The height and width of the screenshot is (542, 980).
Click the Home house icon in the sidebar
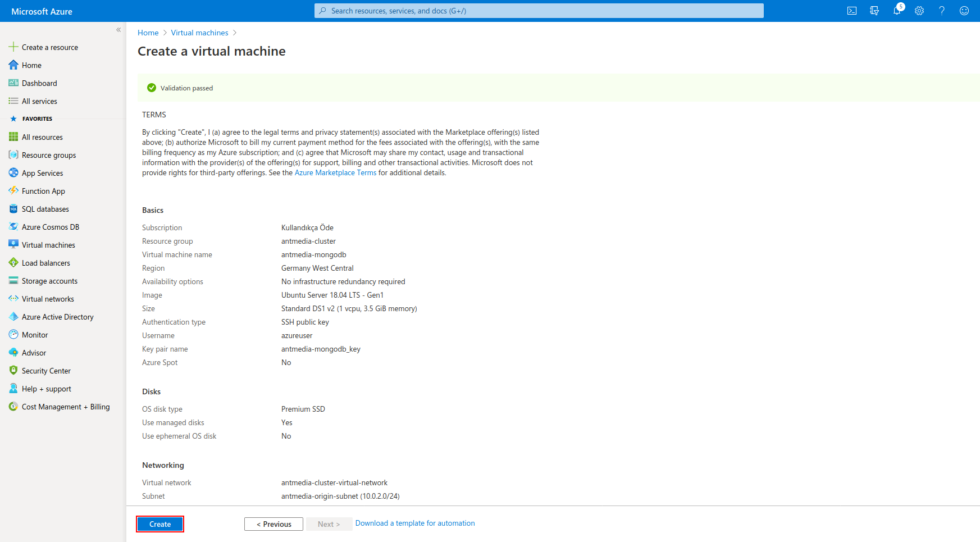coord(13,65)
